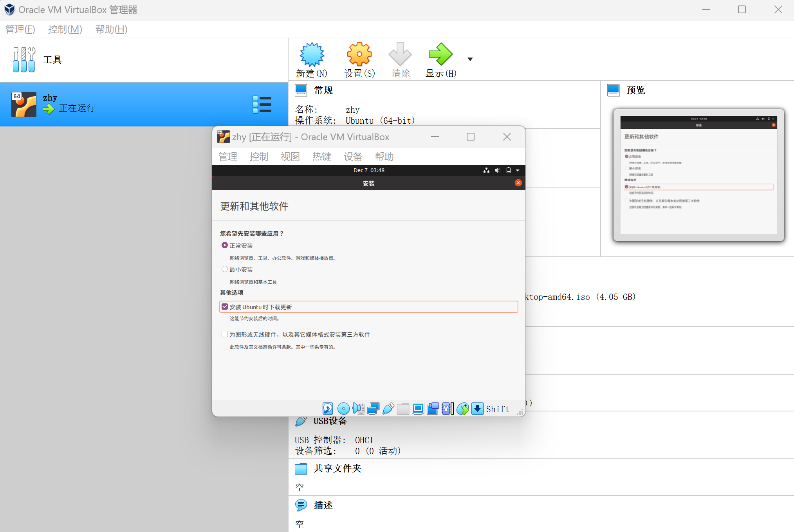Click the 共享文件夹 section header

coord(337,469)
